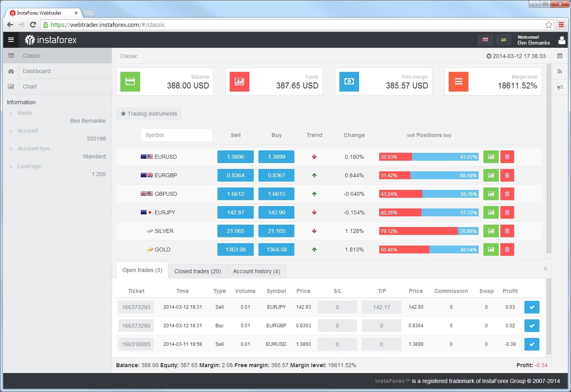The image size is (571, 392).
Task: Open GOLD green chart button
Action: 491,249
